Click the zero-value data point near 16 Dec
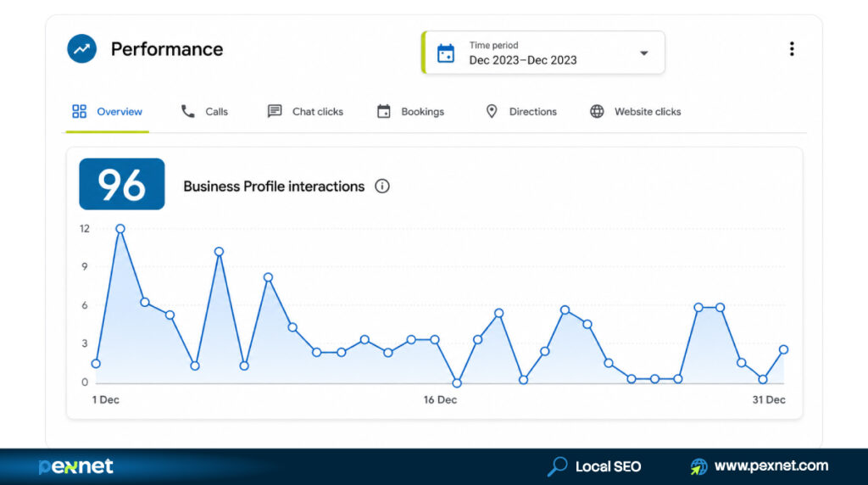Viewport: 868px width, 485px height. tap(457, 382)
